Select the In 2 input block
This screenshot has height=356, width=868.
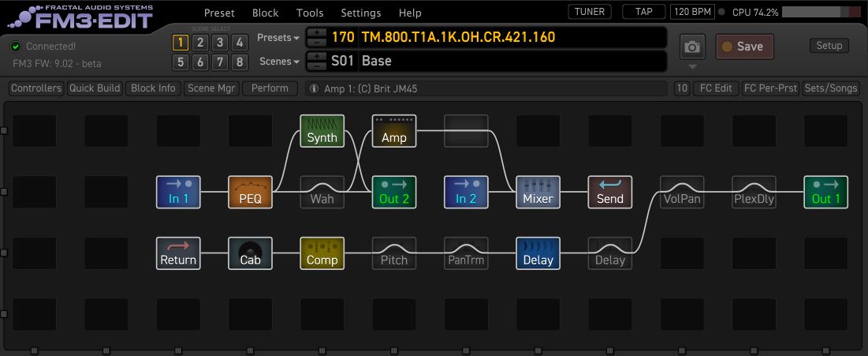pos(466,192)
